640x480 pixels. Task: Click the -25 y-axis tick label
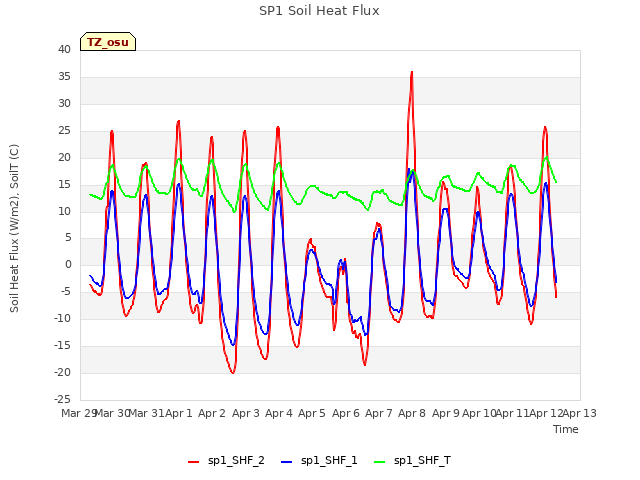tap(62, 399)
